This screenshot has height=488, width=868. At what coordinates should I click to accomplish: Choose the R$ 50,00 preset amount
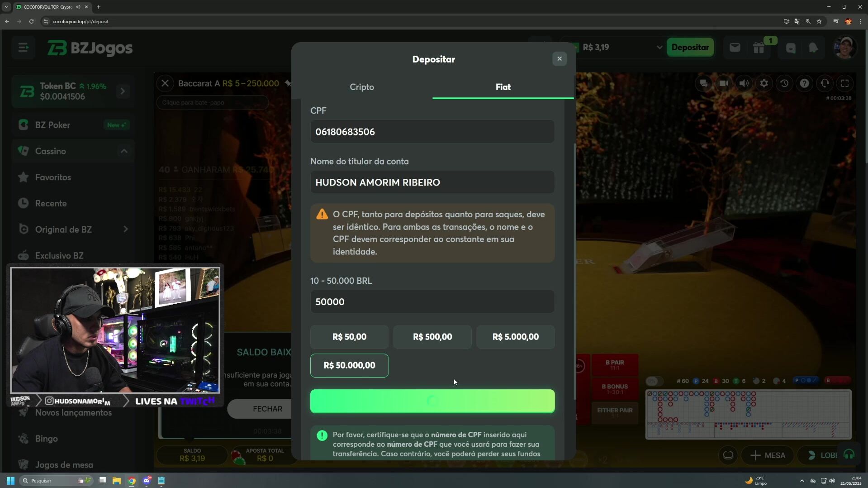(x=349, y=337)
